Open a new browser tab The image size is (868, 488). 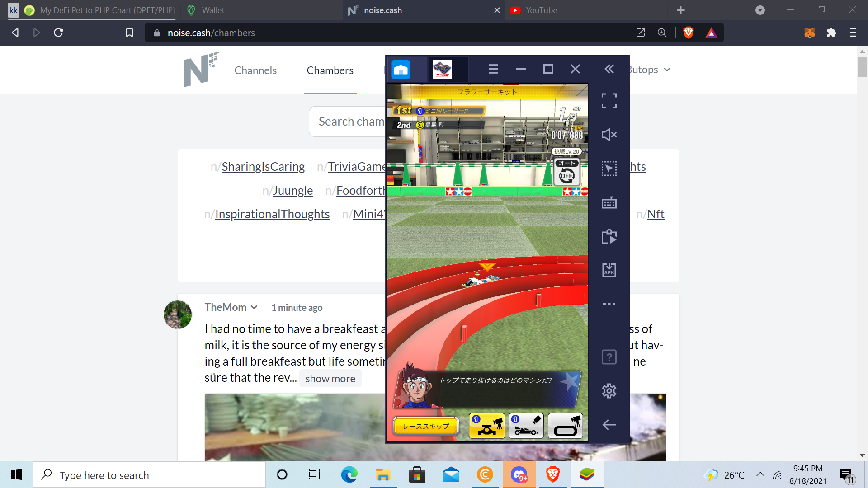681,10
